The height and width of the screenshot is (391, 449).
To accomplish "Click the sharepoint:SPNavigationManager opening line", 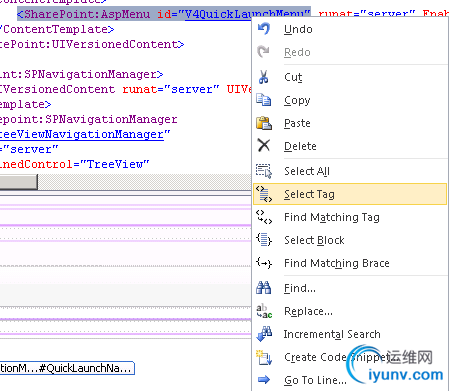I will pyautogui.click(x=89, y=119).
